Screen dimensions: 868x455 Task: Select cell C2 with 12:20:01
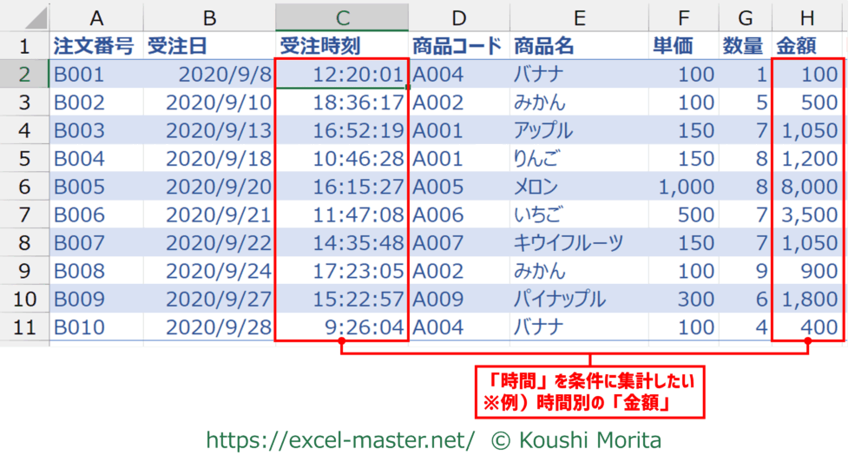pyautogui.click(x=342, y=74)
